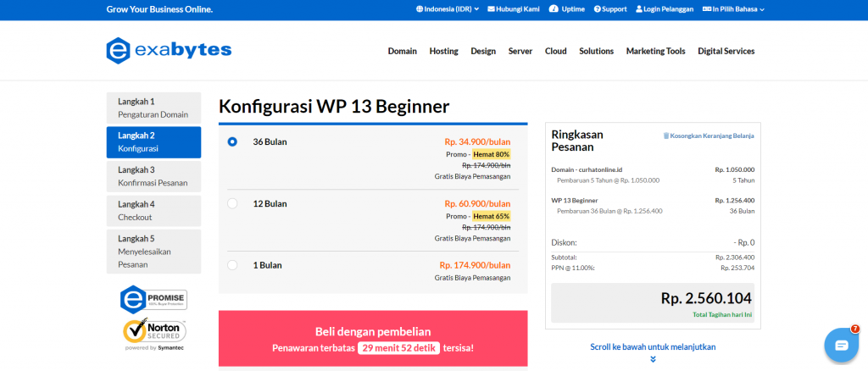Open the Marketing Tools menu
Image resolution: width=868 pixels, height=371 pixels.
click(x=655, y=51)
